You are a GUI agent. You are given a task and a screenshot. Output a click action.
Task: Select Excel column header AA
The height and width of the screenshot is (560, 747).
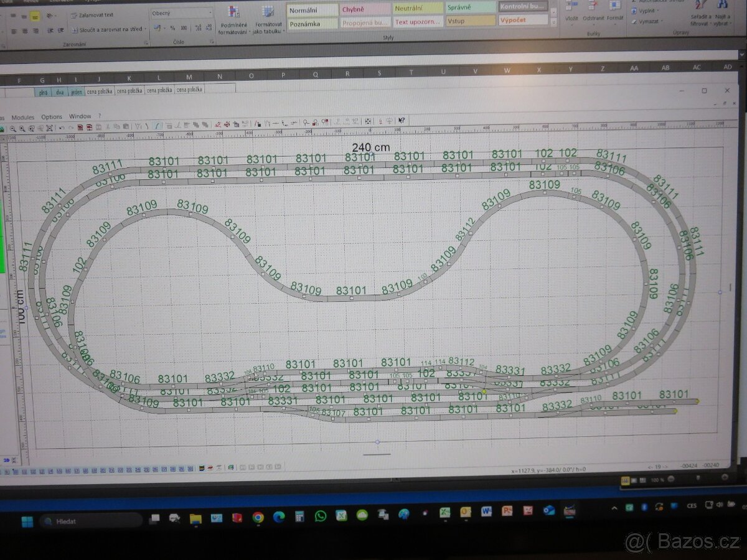634,67
